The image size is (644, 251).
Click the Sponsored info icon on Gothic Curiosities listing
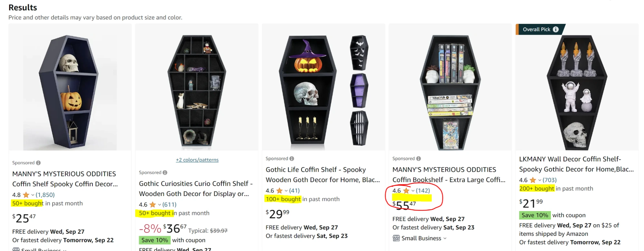[x=165, y=172]
